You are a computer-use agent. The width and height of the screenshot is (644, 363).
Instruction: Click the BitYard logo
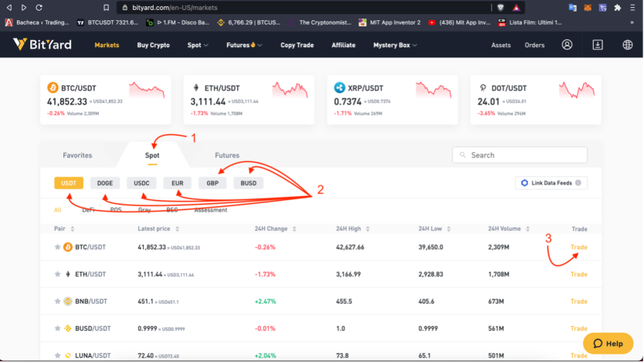click(x=42, y=44)
